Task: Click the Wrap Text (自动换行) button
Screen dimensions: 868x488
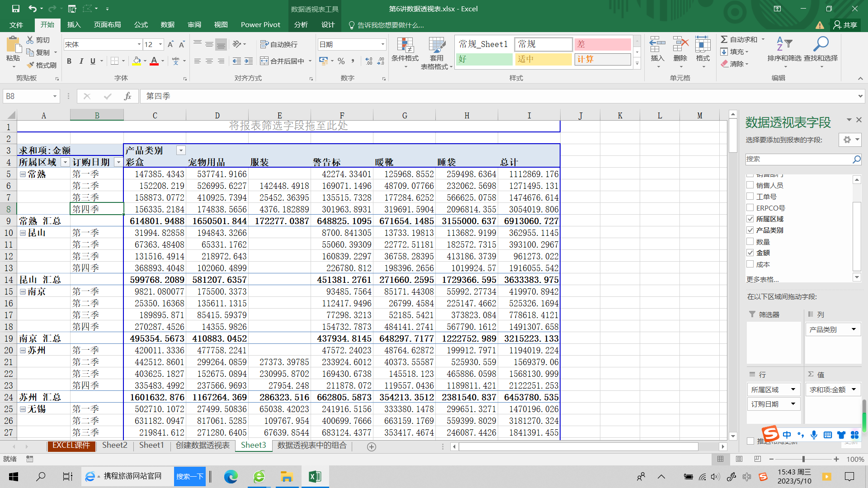Action: [x=279, y=44]
